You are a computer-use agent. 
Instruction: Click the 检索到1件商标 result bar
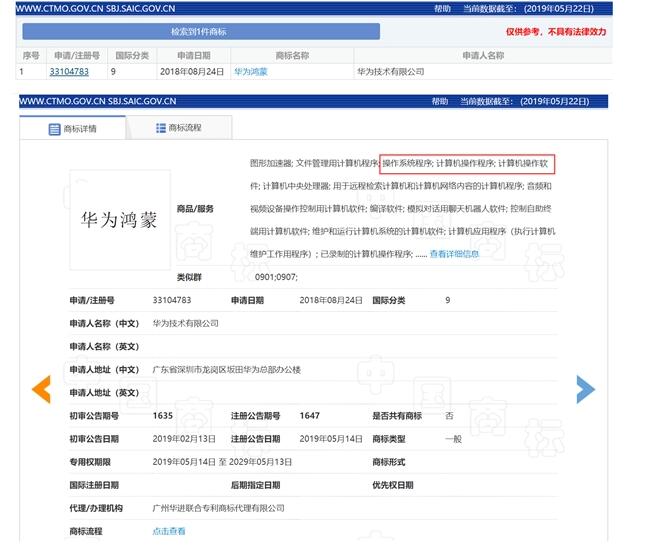[201, 32]
